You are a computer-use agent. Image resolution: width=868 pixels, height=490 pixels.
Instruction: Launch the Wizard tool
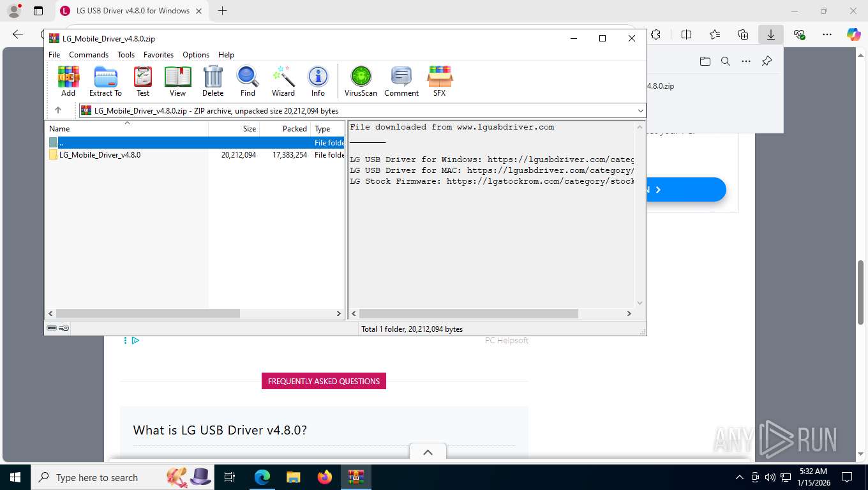click(283, 81)
